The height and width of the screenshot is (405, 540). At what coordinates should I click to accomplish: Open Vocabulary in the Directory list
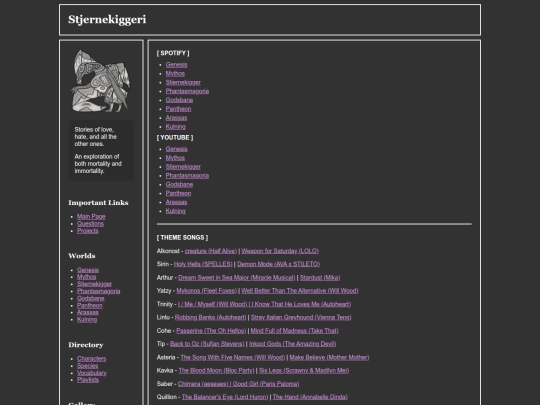[92, 373]
